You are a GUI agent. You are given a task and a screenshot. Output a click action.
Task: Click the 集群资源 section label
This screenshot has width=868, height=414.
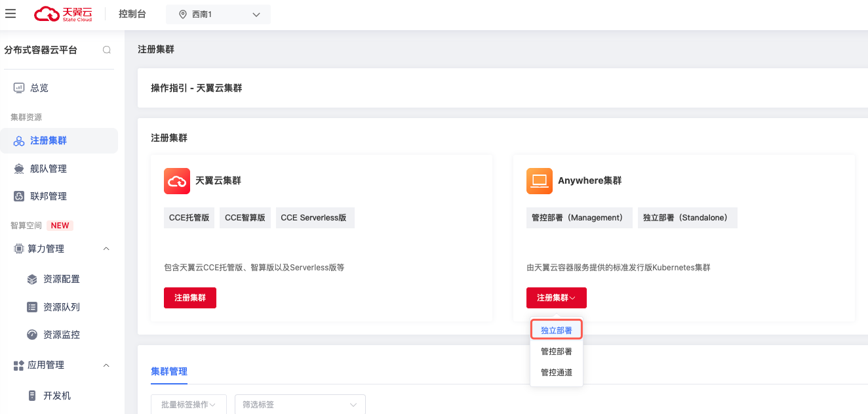pyautogui.click(x=26, y=117)
